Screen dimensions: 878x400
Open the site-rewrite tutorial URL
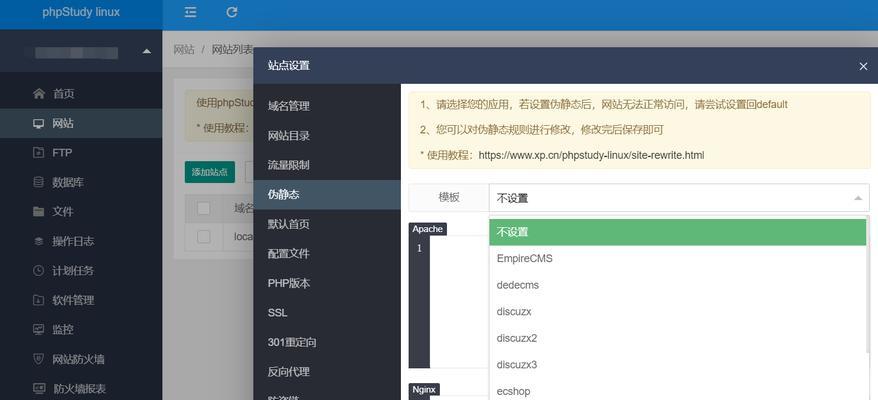point(591,155)
